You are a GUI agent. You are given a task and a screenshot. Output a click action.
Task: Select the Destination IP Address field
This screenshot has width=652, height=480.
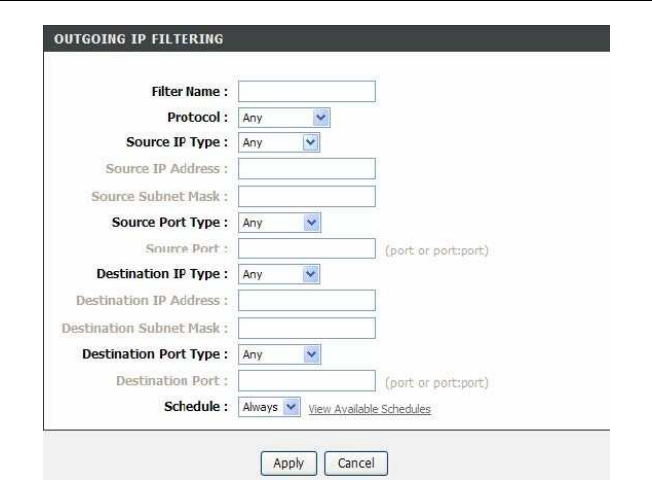point(307,299)
